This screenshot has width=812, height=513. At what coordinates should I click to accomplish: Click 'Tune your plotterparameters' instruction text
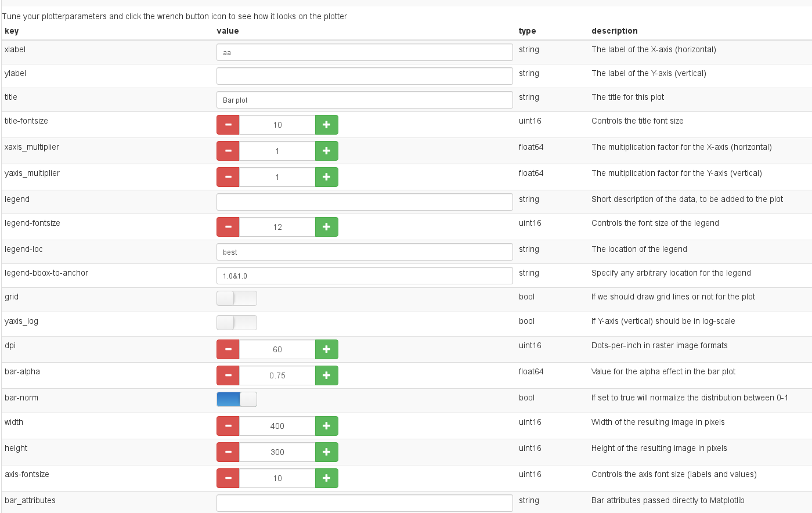pyautogui.click(x=175, y=16)
